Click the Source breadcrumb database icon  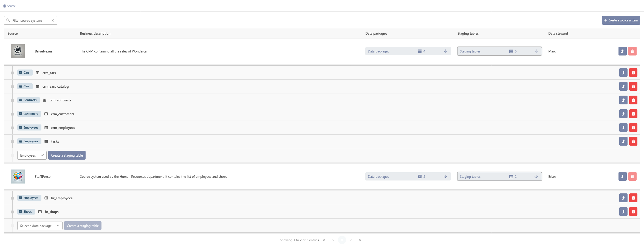(4, 6)
